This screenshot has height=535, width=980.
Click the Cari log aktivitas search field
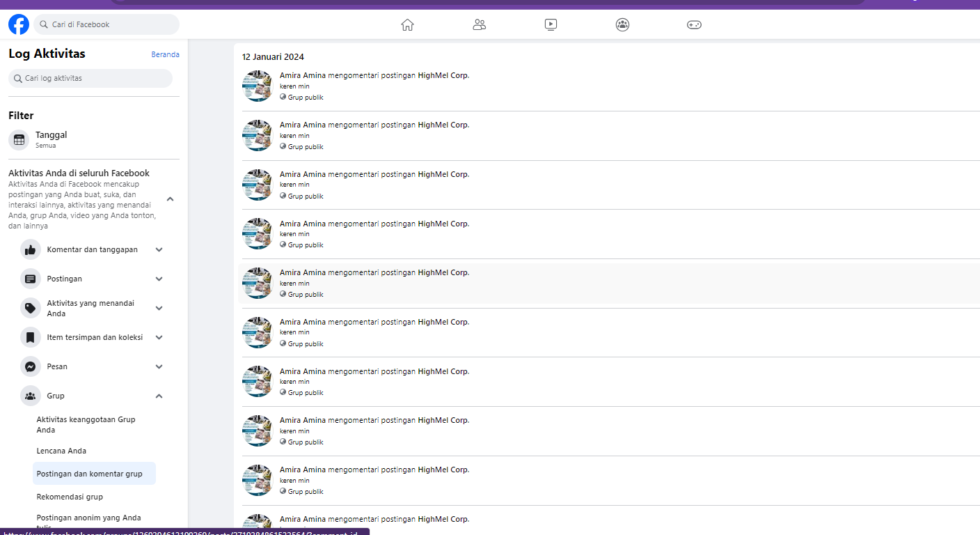[90, 78]
